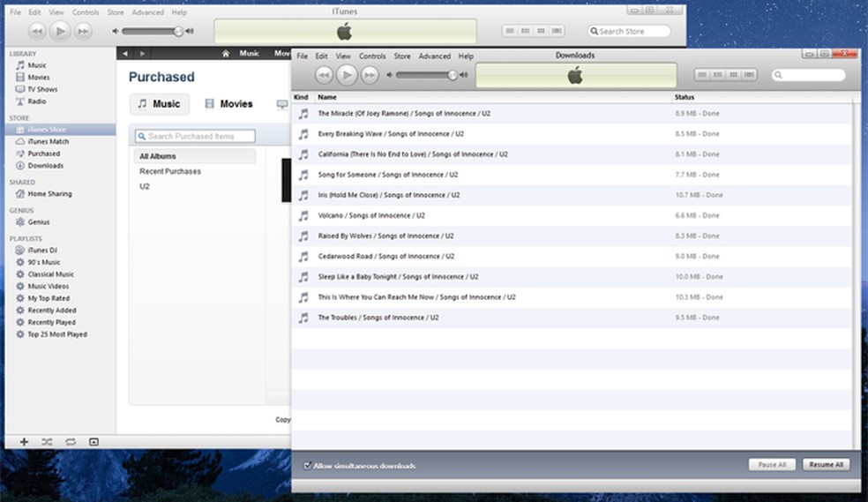Toggle the repeat icon in the bottom bar
The image size is (868, 502).
coord(70,441)
